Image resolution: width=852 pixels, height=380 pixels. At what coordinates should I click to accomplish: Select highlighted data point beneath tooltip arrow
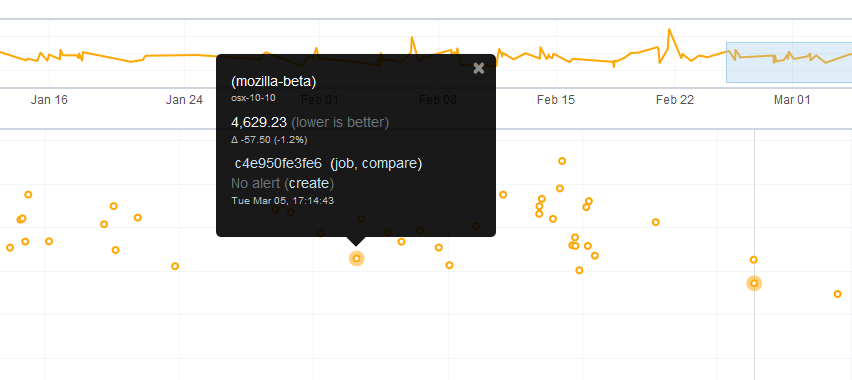(356, 259)
